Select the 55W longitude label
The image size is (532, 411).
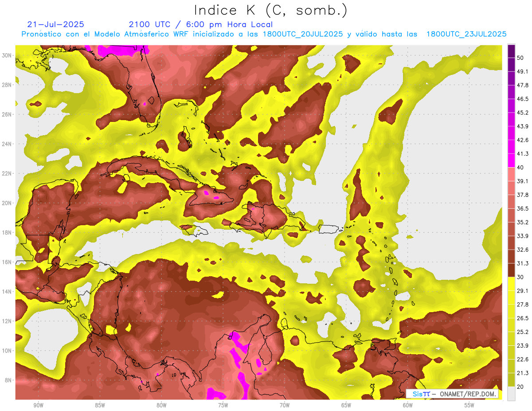(469, 405)
